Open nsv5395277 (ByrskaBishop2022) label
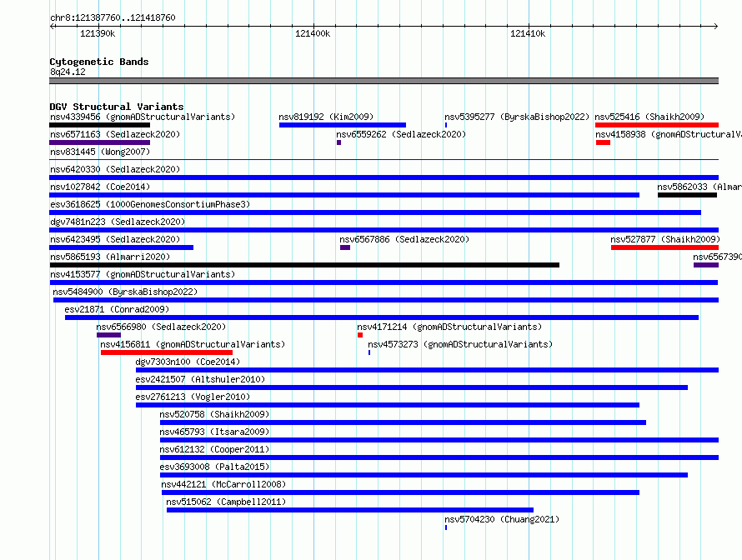Viewport: 742px width, 560px height. pos(517,117)
